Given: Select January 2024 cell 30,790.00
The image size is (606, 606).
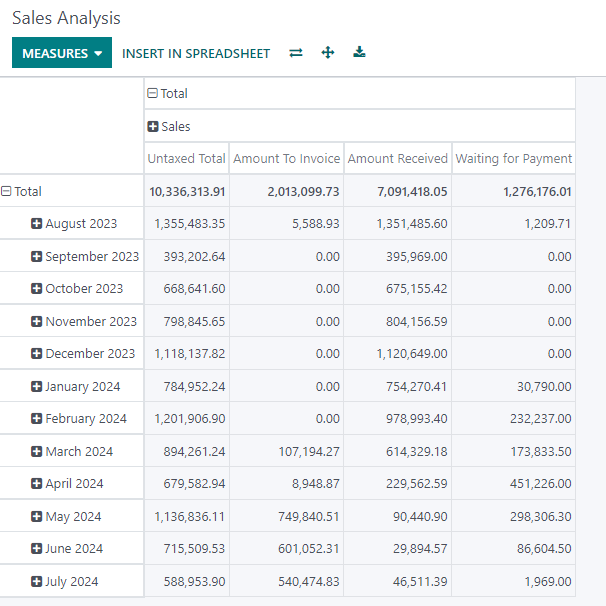Looking at the screenshot, I should 514,386.
